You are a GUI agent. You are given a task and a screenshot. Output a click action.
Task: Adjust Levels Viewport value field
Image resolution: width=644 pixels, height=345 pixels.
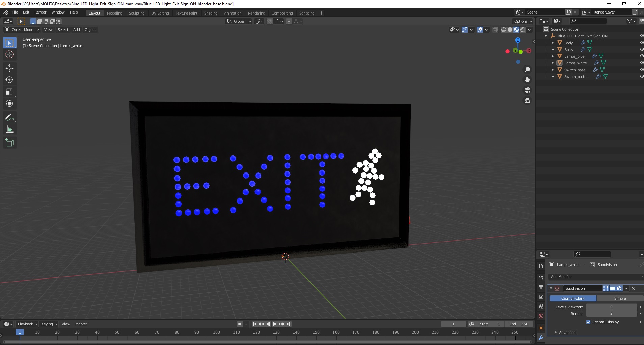tap(611, 307)
